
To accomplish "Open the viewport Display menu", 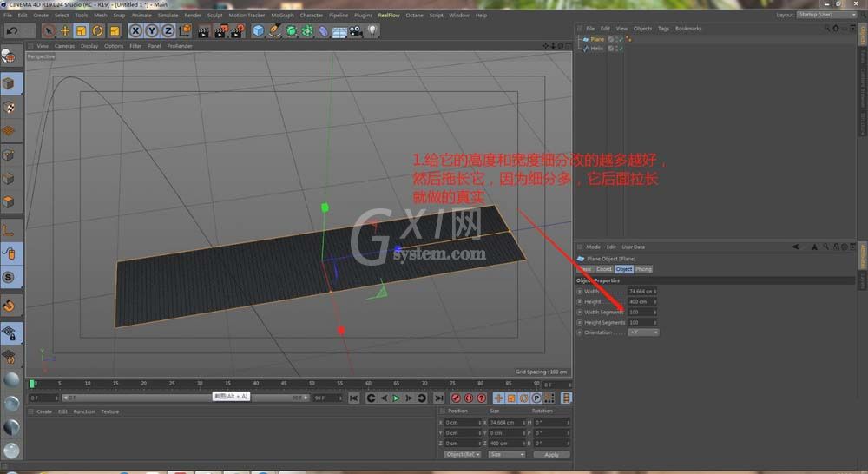I will [x=89, y=47].
